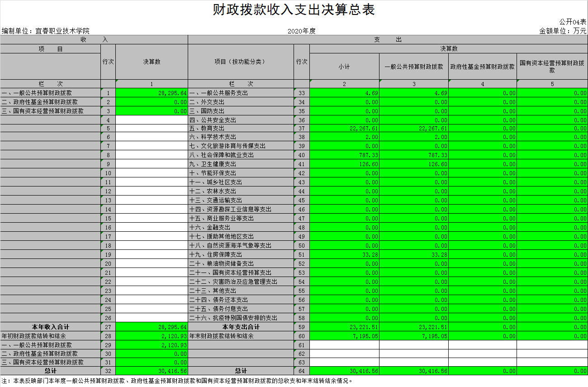Select the 政府性基金预算财政拨款 column header

click(x=483, y=67)
